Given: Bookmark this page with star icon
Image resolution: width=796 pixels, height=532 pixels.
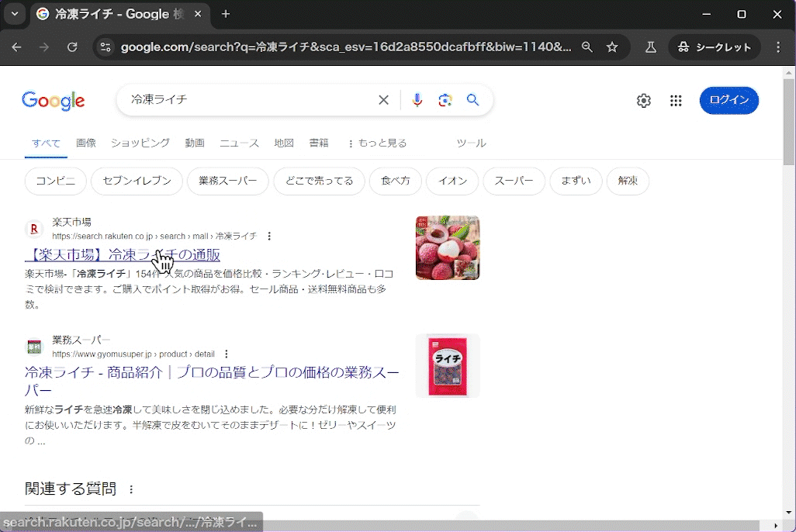Looking at the screenshot, I should [612, 47].
